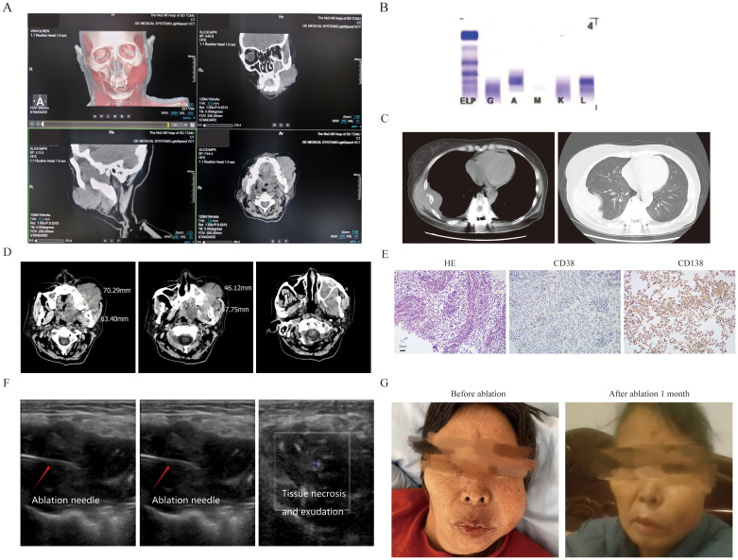The width and height of the screenshot is (738, 560).
Task: Click 'Ablation needle' label in first ultrasound image
Action: pyautogui.click(x=65, y=501)
